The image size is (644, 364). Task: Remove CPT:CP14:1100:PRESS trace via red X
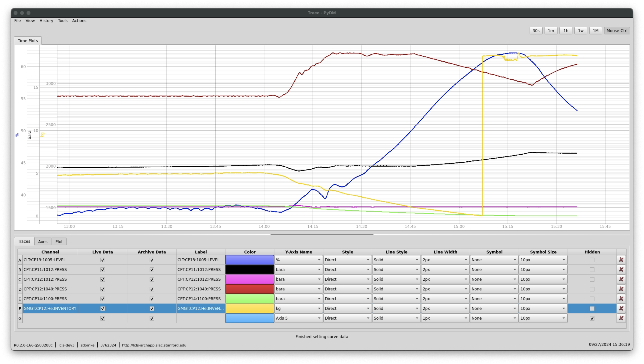click(x=621, y=299)
